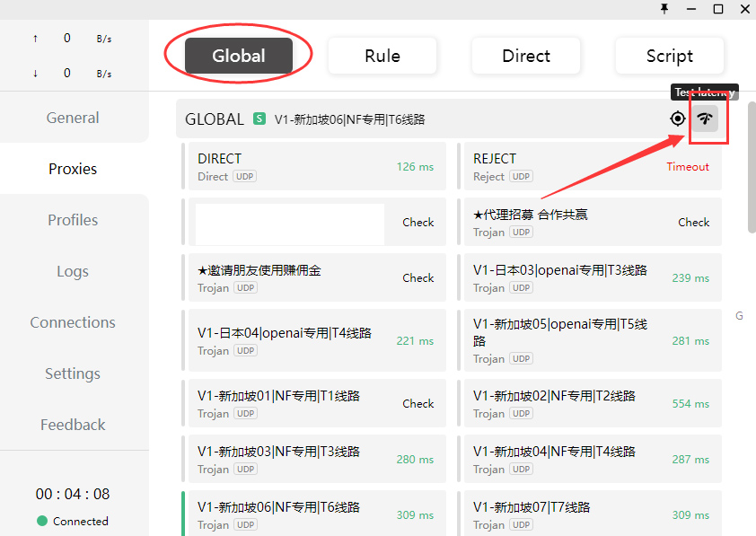Select the Direct proxy mode
The image size is (756, 536).
(526, 56)
